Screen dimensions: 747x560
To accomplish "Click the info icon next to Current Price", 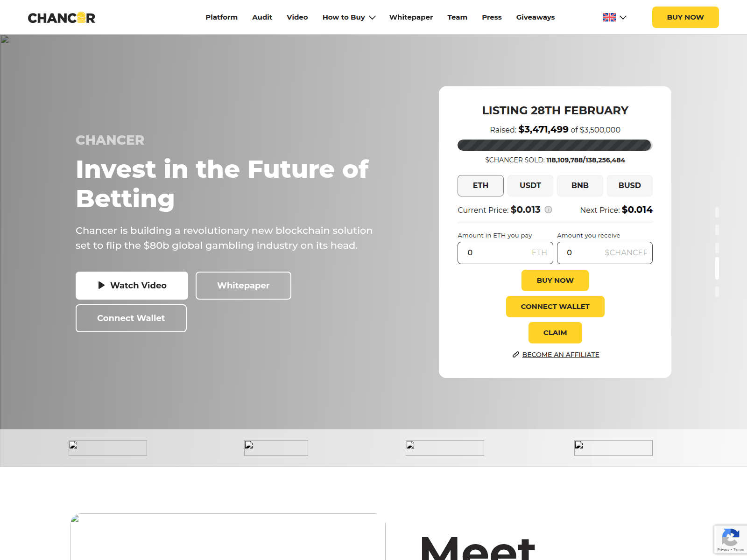I will [x=549, y=210].
